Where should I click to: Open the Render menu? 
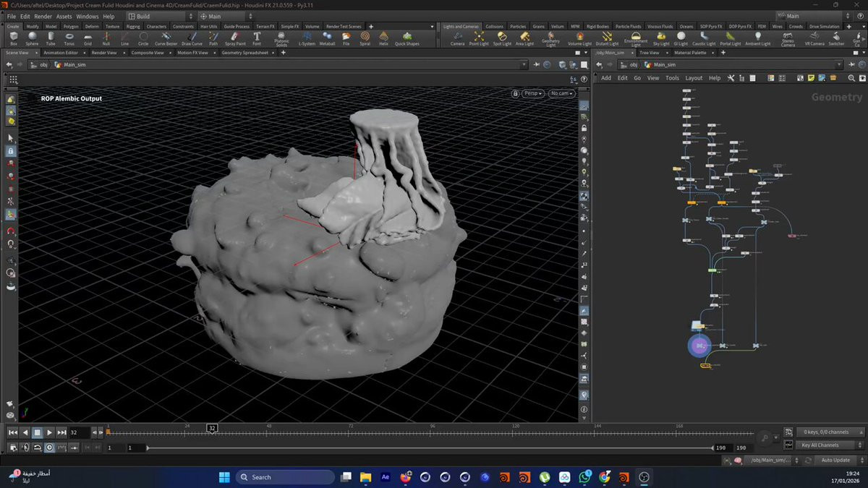pyautogui.click(x=43, y=16)
